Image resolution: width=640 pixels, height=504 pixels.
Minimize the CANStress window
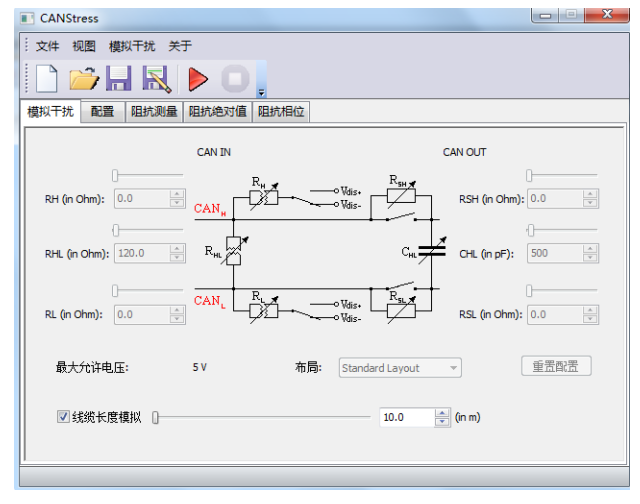pos(545,15)
